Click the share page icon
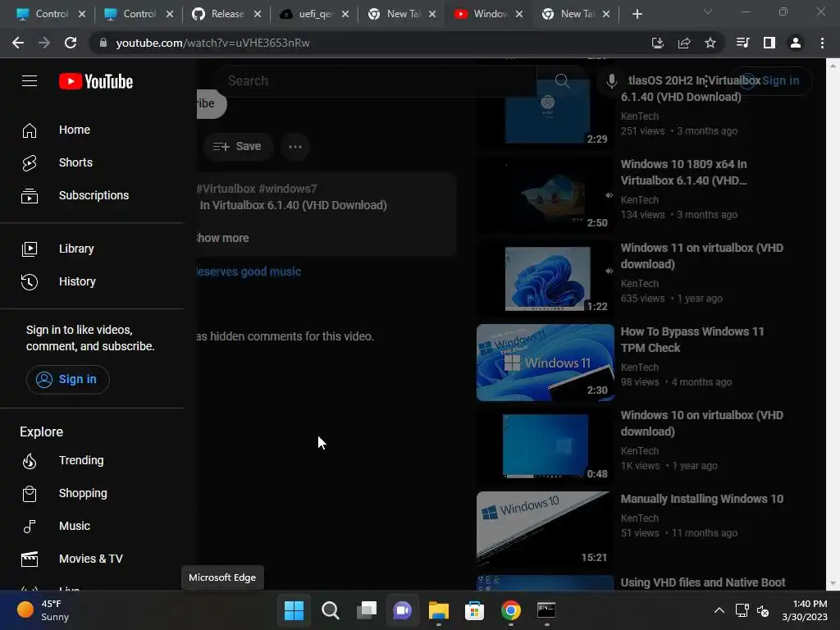This screenshot has height=630, width=840. (x=684, y=43)
